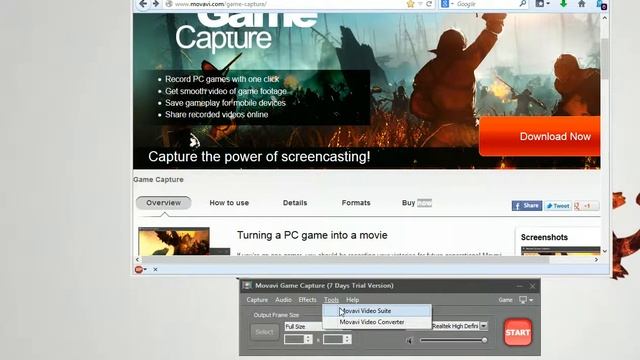Open the bookmark star history dropdown arrow

[x=420, y=4]
